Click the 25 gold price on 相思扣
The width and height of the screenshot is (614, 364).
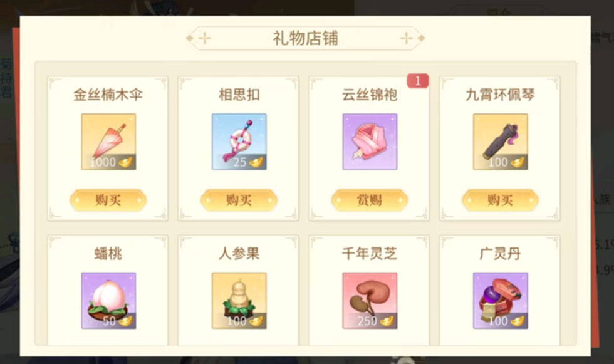click(x=247, y=162)
